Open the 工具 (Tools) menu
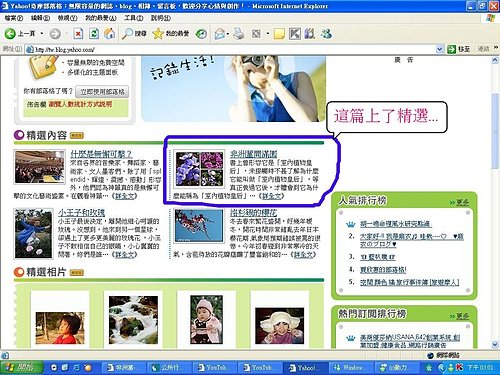Image resolution: width=500 pixels, height=375 pixels. (x=134, y=18)
